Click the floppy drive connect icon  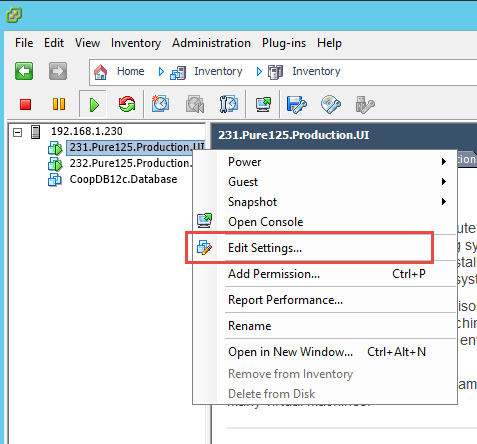pyautogui.click(x=297, y=105)
